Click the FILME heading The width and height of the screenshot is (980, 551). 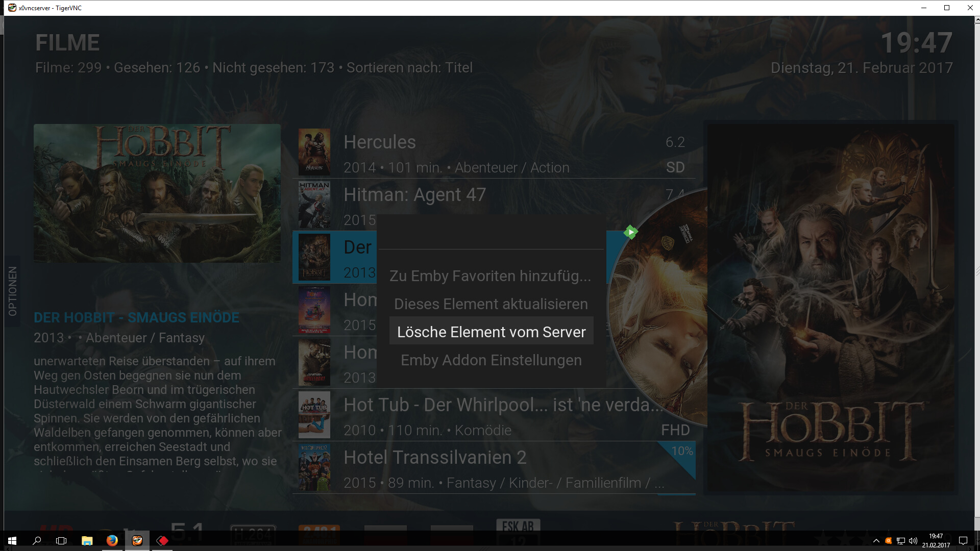tap(67, 43)
